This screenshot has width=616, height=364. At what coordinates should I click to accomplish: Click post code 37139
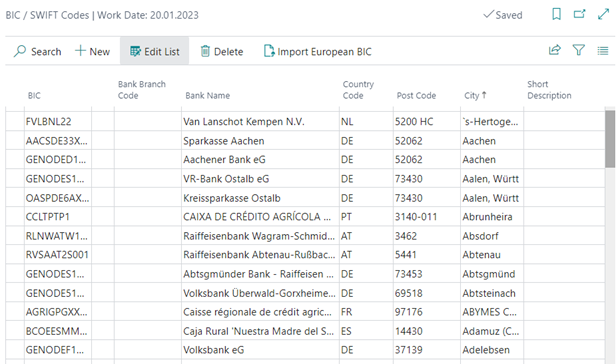point(427,350)
